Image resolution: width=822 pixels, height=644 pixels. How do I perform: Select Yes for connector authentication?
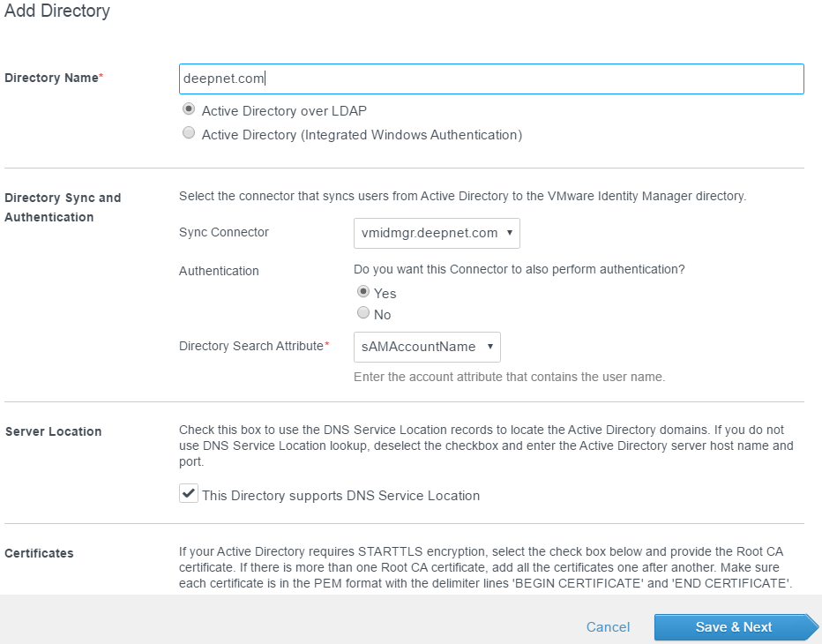(362, 292)
